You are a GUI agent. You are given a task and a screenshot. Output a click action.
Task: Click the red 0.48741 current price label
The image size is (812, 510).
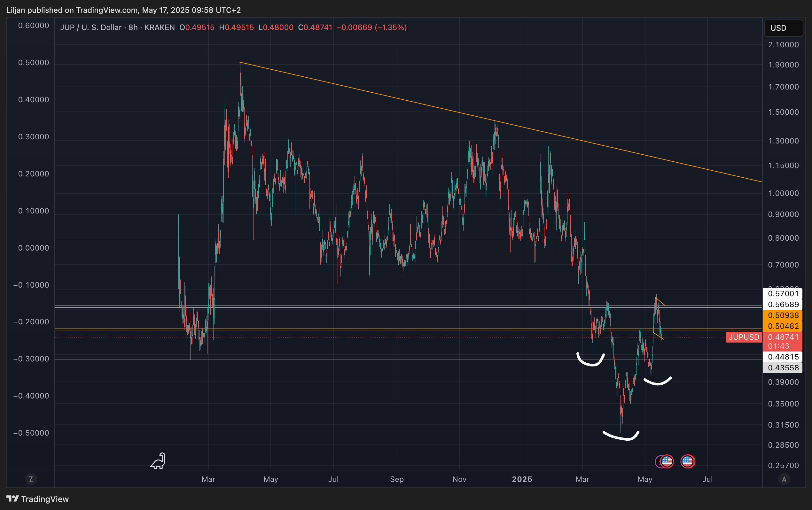click(783, 337)
